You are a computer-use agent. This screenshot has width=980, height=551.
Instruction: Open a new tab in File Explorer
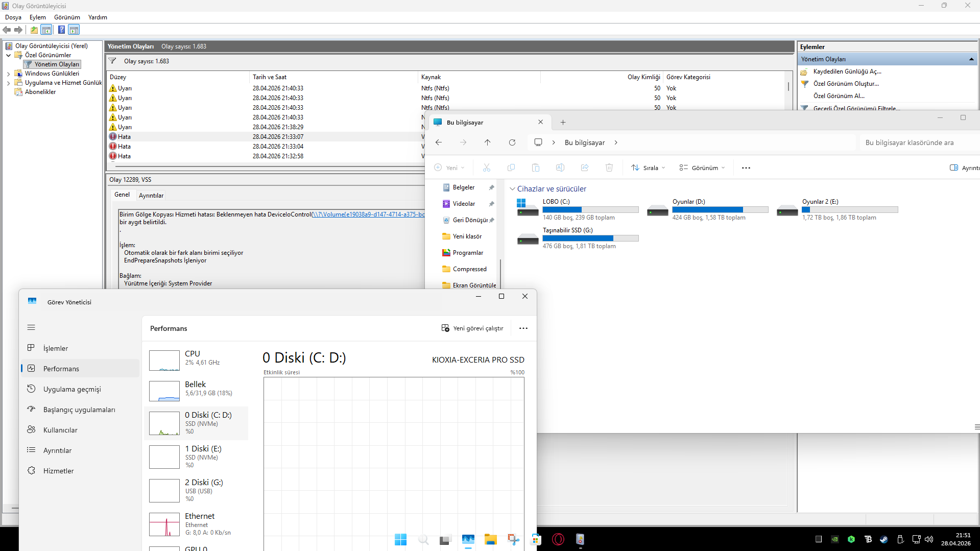[563, 122]
